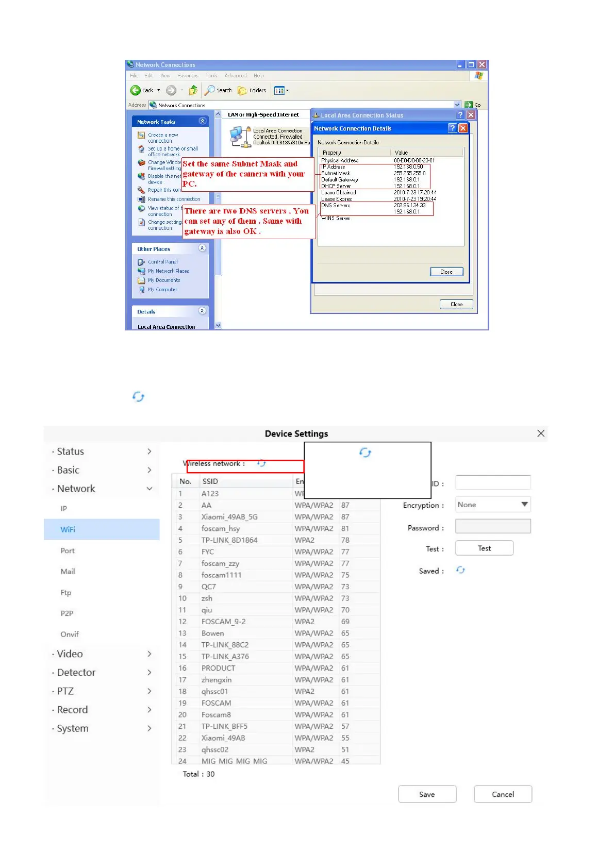614x868 pixels.
Task: Open the Edit menu in Network Connections
Action: pos(149,76)
